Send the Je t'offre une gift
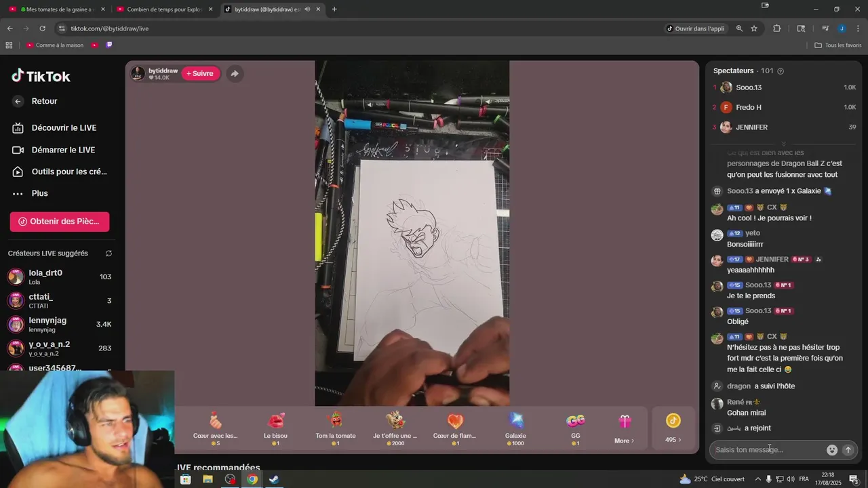 pyautogui.click(x=395, y=428)
